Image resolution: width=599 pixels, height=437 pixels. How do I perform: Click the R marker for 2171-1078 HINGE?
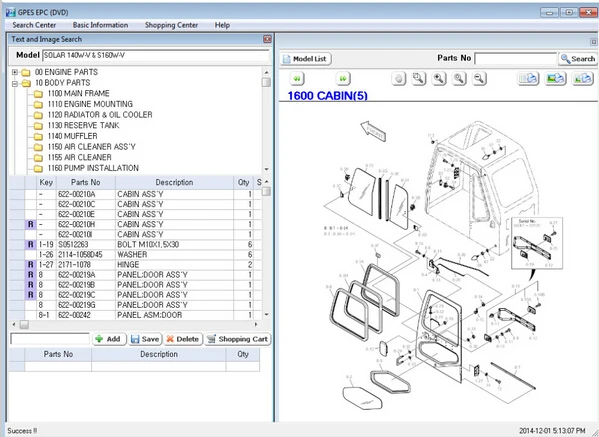coord(31,265)
